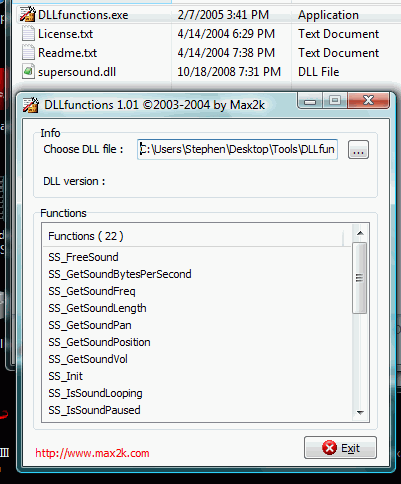This screenshot has width=401, height=484.
Task: Click the Exit button
Action: pyautogui.click(x=340, y=448)
